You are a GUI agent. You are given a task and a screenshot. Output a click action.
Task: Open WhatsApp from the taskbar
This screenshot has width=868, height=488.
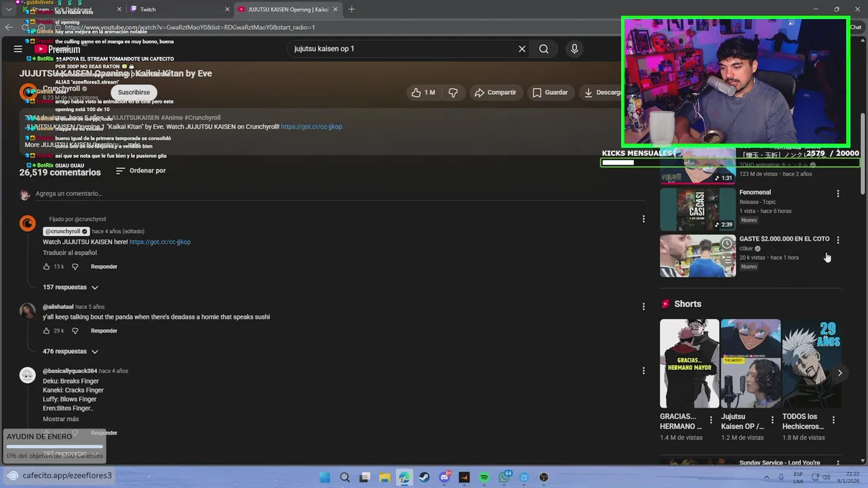[505, 477]
